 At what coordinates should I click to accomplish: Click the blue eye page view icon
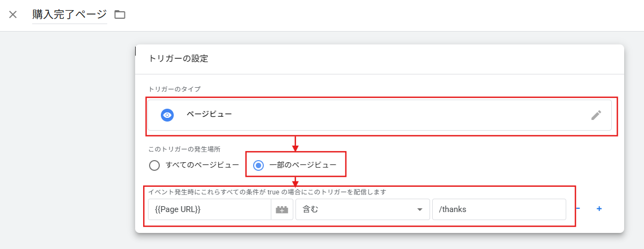pyautogui.click(x=167, y=115)
